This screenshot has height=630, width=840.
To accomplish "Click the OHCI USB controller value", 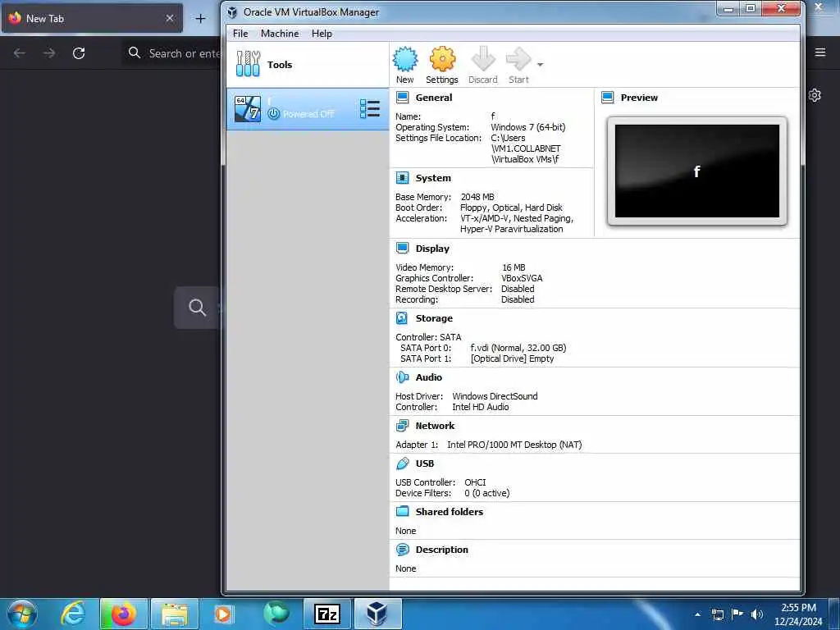I will click(x=475, y=482).
